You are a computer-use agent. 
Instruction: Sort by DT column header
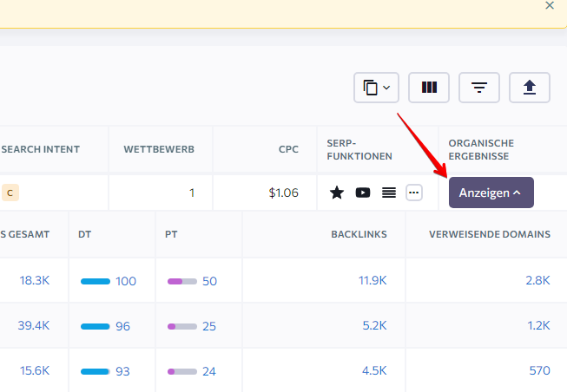(84, 234)
